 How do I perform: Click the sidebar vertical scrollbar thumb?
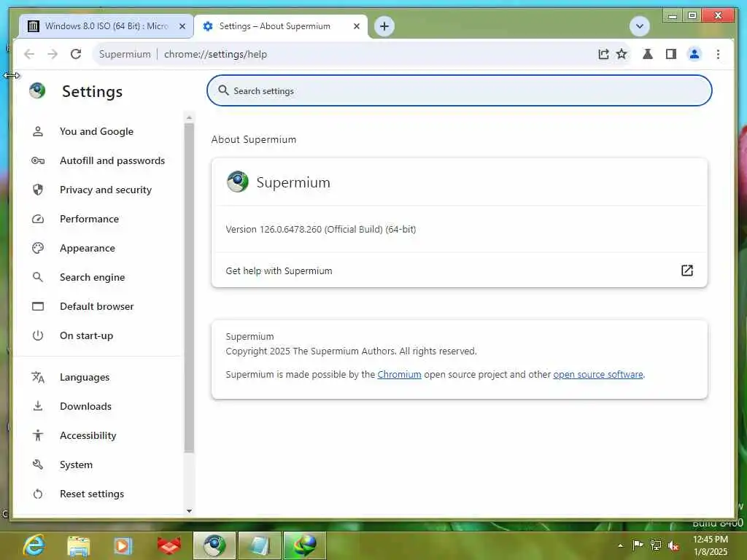click(189, 287)
